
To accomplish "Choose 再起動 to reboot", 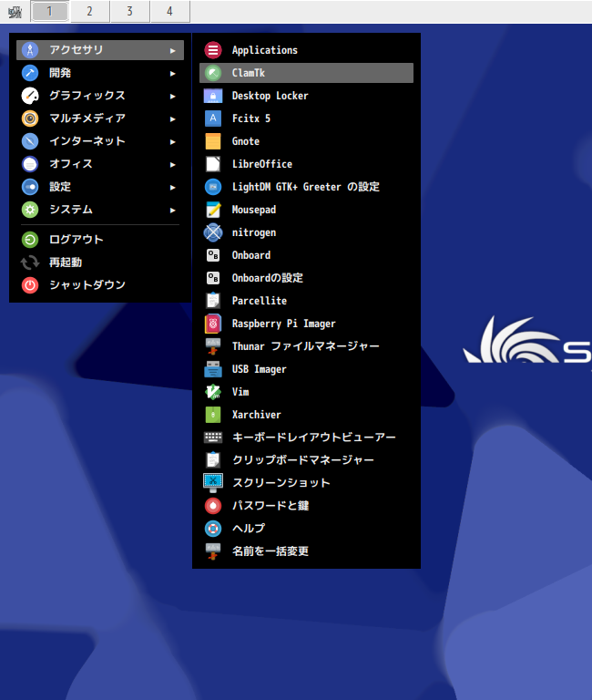I will tap(100, 262).
